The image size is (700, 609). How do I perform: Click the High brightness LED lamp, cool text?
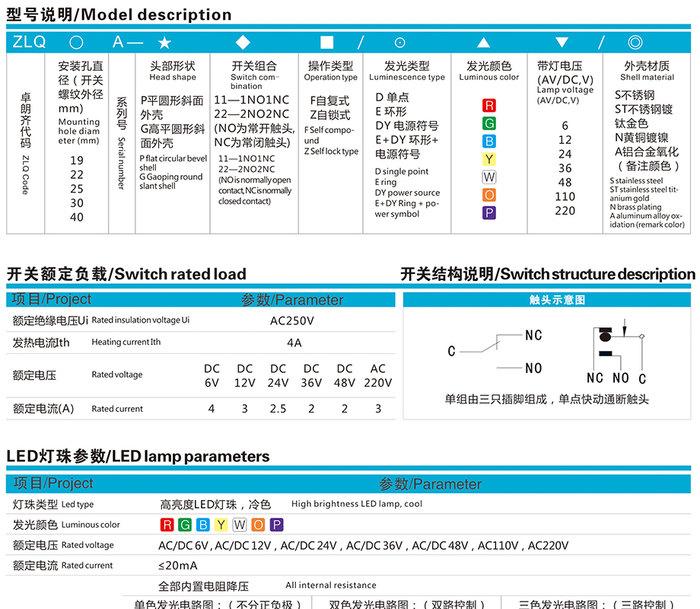357,504
